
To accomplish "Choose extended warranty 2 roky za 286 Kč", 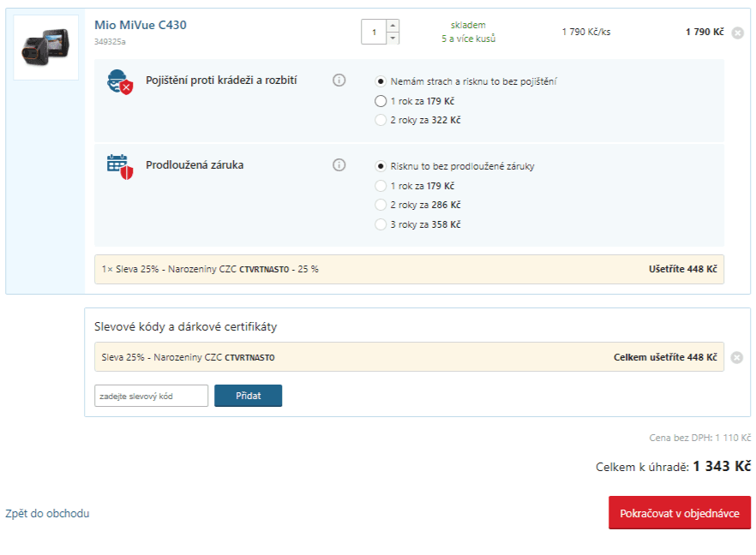I will pos(381,205).
